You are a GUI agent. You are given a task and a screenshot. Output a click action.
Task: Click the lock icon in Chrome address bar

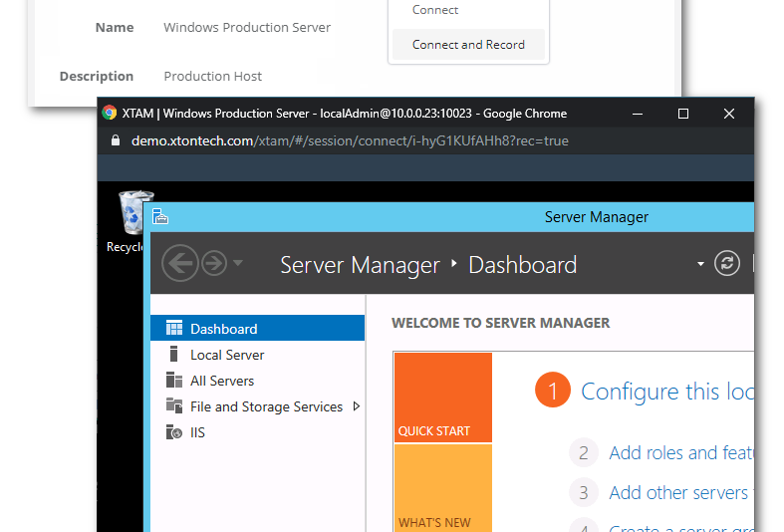115,140
